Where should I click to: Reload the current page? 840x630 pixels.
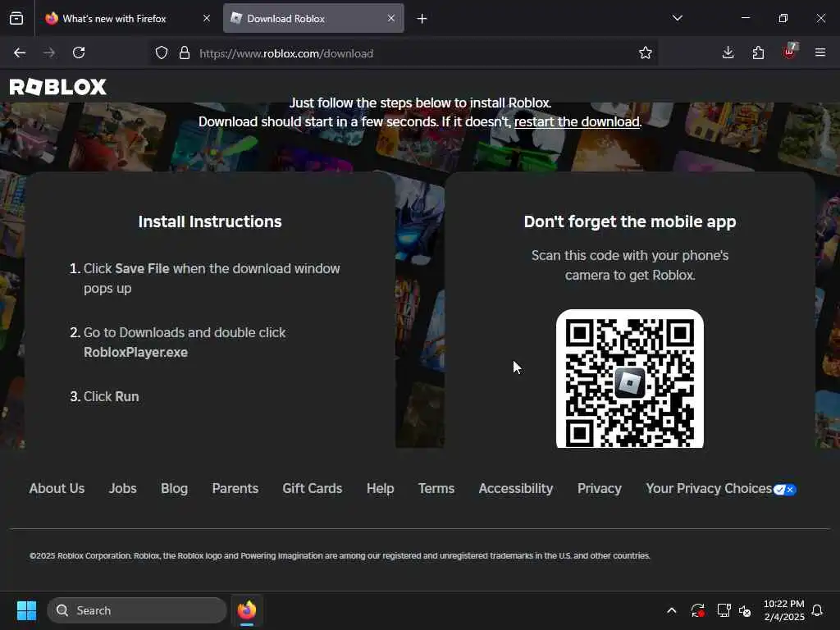[x=79, y=52]
